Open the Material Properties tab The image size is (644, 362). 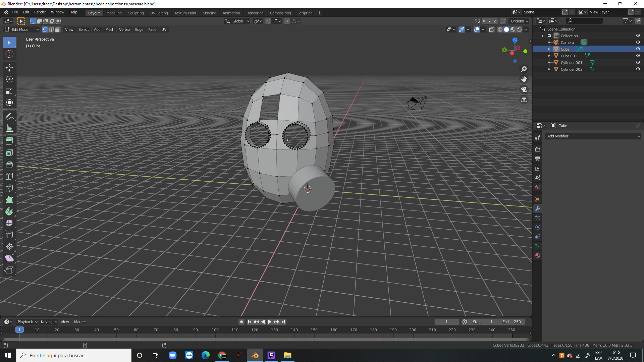[x=538, y=255]
